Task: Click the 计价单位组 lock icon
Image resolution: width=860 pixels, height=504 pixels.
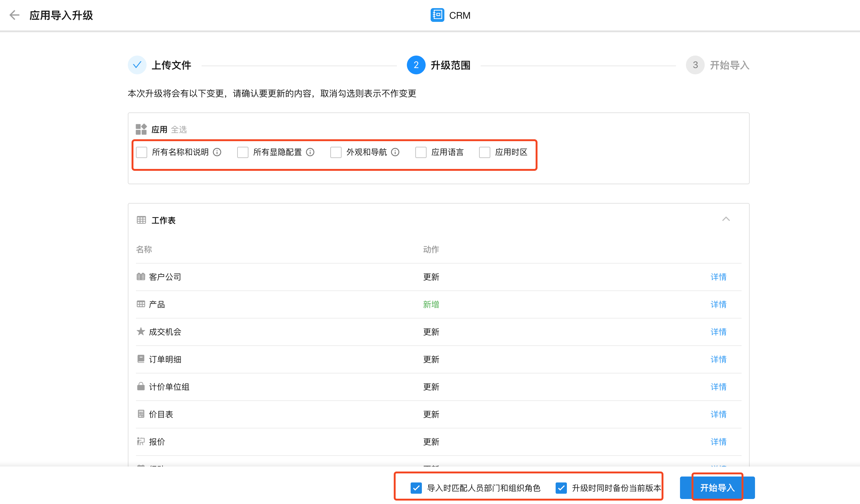Action: tap(141, 386)
